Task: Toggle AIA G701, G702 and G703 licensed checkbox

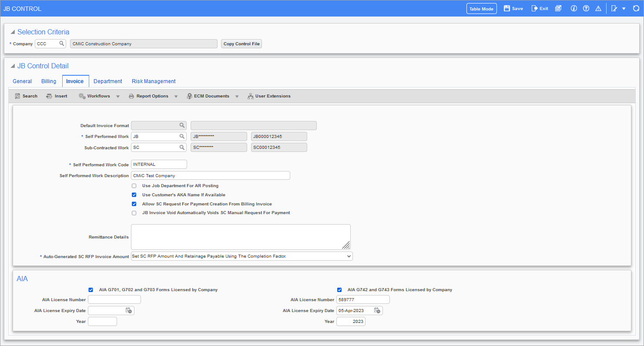Action: click(x=91, y=289)
